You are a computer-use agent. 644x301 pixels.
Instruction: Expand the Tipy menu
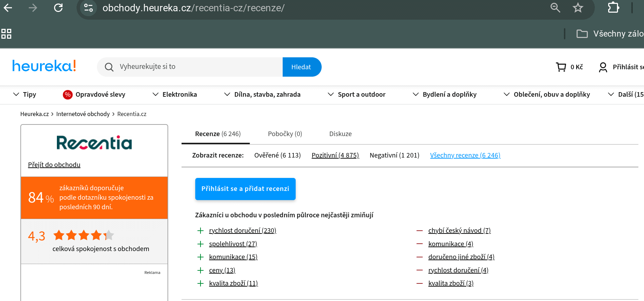(25, 95)
